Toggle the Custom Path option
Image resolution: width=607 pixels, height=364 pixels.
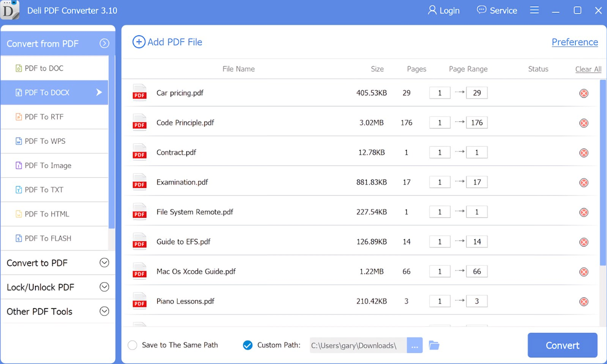248,345
